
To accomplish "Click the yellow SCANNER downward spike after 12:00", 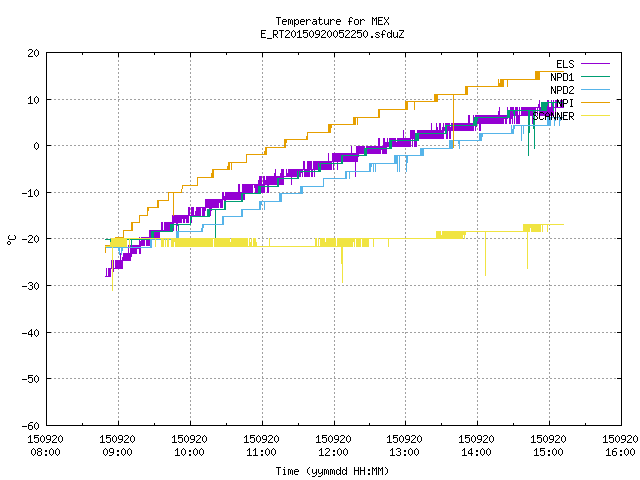I will point(342,265).
